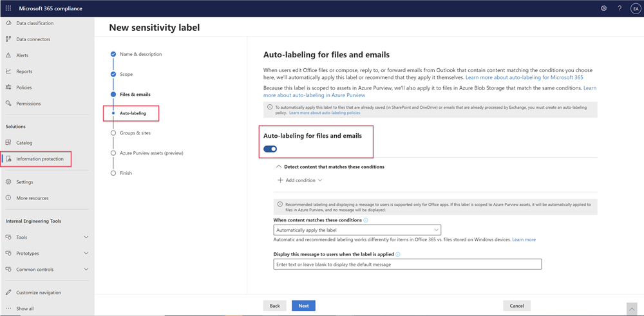
Task: Click the message text input field
Action: point(408,265)
